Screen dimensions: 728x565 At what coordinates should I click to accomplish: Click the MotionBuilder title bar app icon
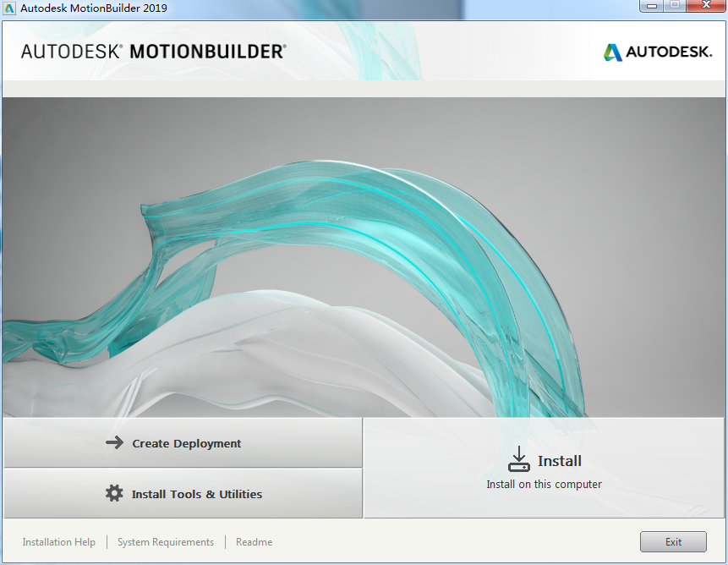[8, 8]
